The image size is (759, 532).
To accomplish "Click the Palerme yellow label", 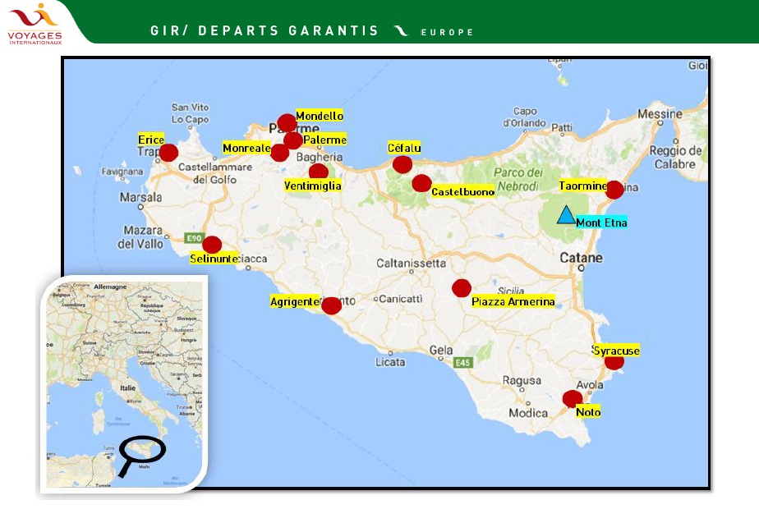I will [324, 140].
